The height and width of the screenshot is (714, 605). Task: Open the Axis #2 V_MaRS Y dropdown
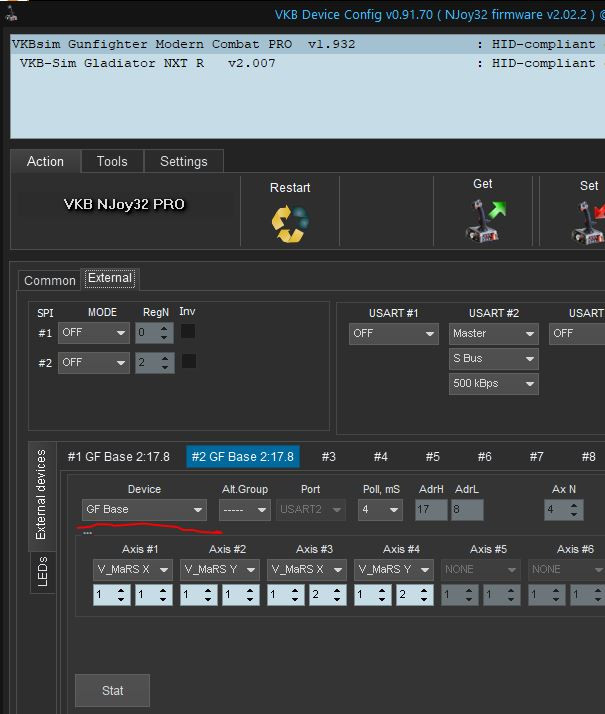[x=220, y=570]
